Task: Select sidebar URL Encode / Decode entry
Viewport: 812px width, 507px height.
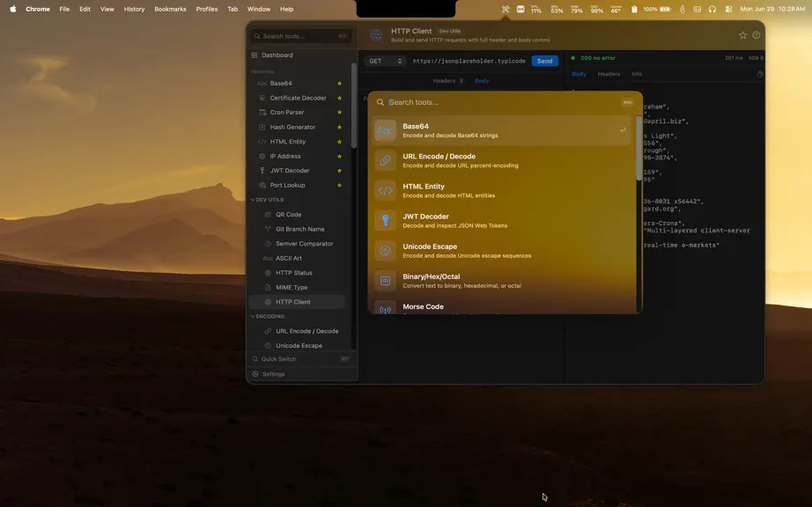Action: click(x=298, y=331)
